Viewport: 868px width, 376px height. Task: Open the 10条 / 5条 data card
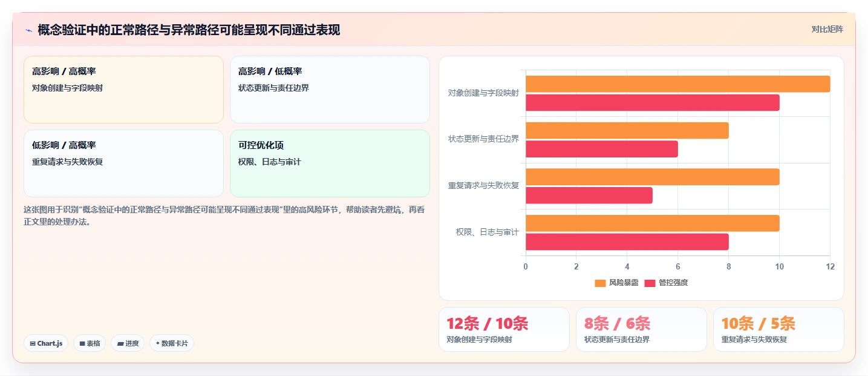[778, 329]
